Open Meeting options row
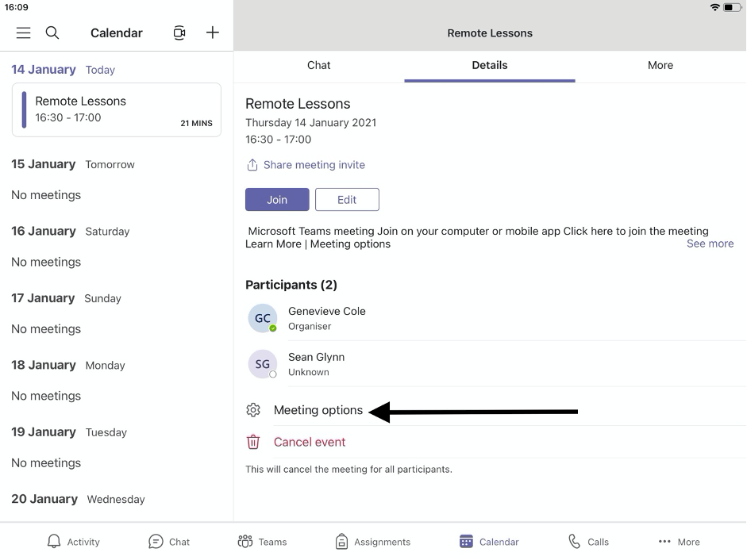 pos(495,410)
